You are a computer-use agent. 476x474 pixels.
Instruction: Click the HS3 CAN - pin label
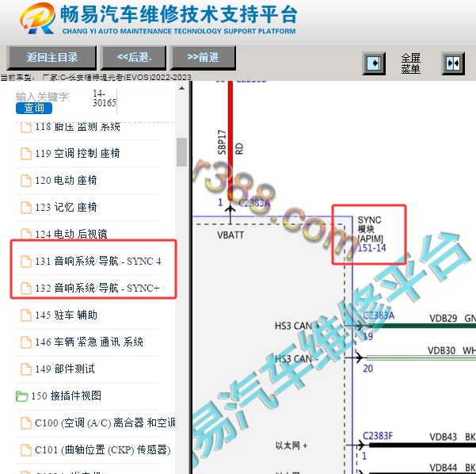point(296,359)
